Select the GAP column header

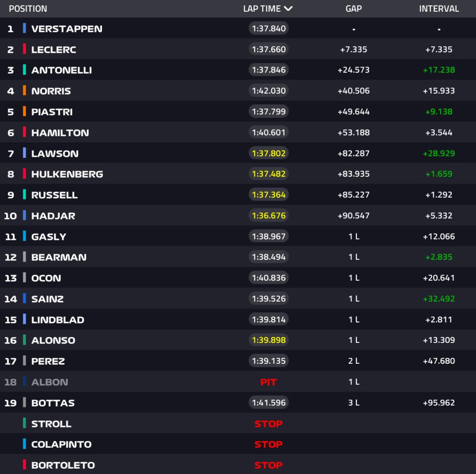click(x=354, y=8)
